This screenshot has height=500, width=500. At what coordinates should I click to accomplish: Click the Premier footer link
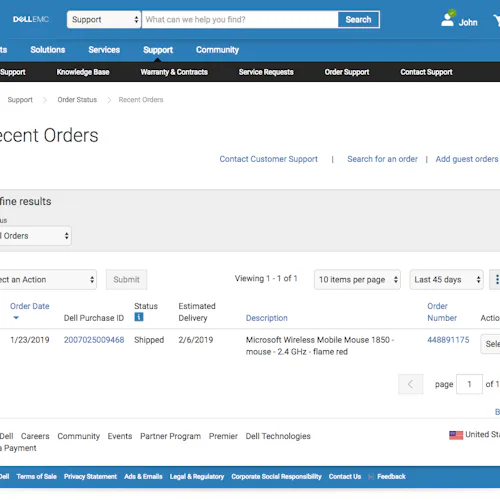pos(223,436)
